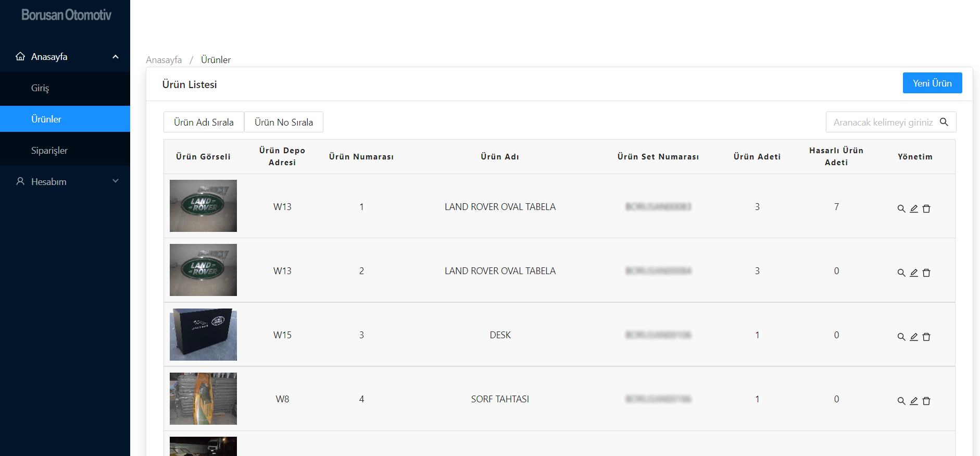Viewport: 980px width, 456px height.
Task: Open the Giriş sidebar item
Action: click(x=65, y=88)
